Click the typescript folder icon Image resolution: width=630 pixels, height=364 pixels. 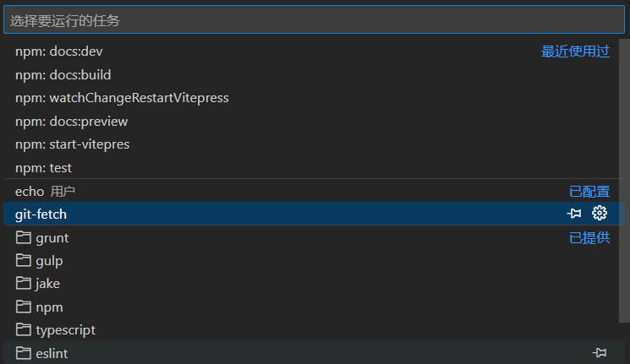point(23,329)
